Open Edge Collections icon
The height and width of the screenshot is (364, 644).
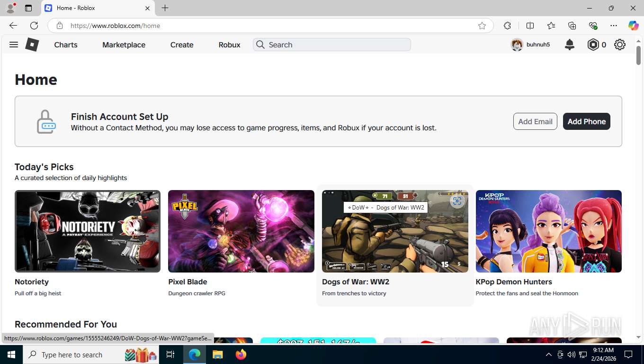[572, 26]
